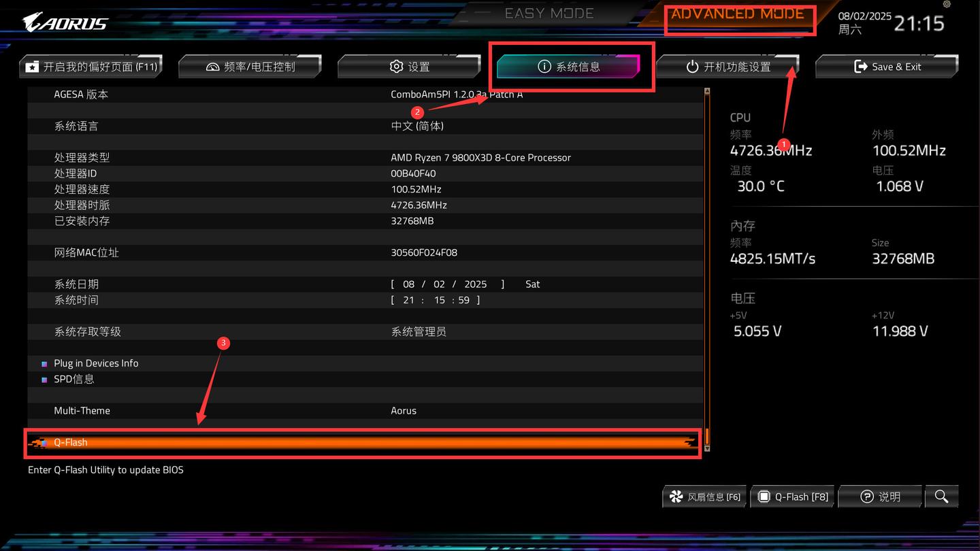Select the seconds field 59 in 系统时间
980x551 pixels.
pyautogui.click(x=464, y=300)
